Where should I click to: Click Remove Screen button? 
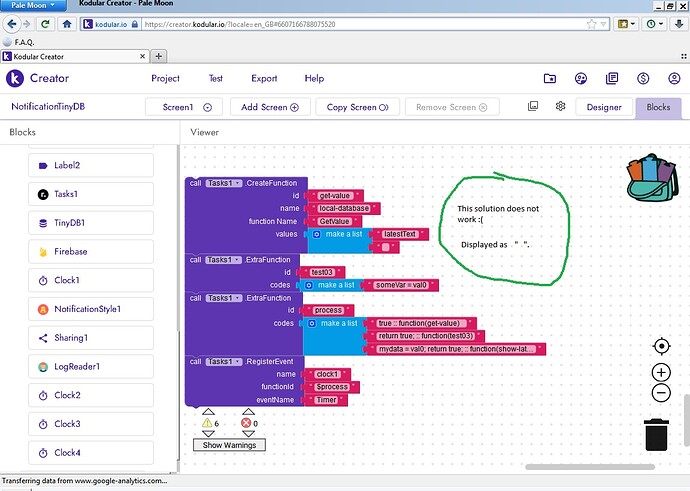pyautogui.click(x=451, y=107)
